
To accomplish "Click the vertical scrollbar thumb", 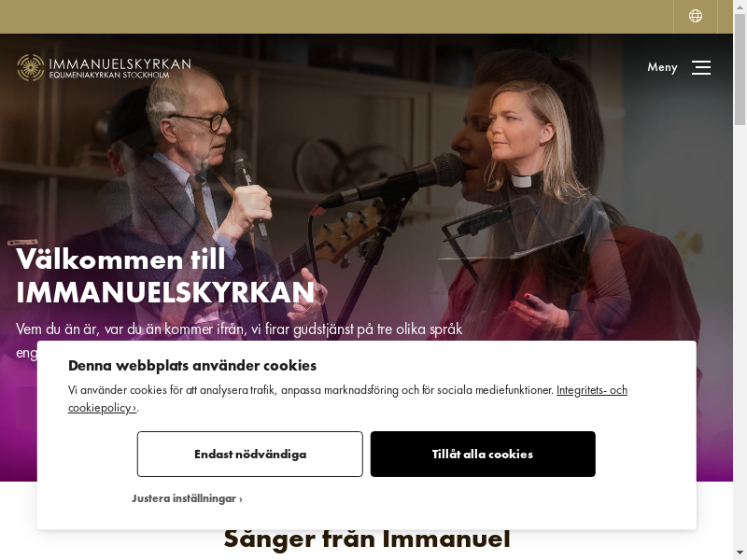I will 740,69.
